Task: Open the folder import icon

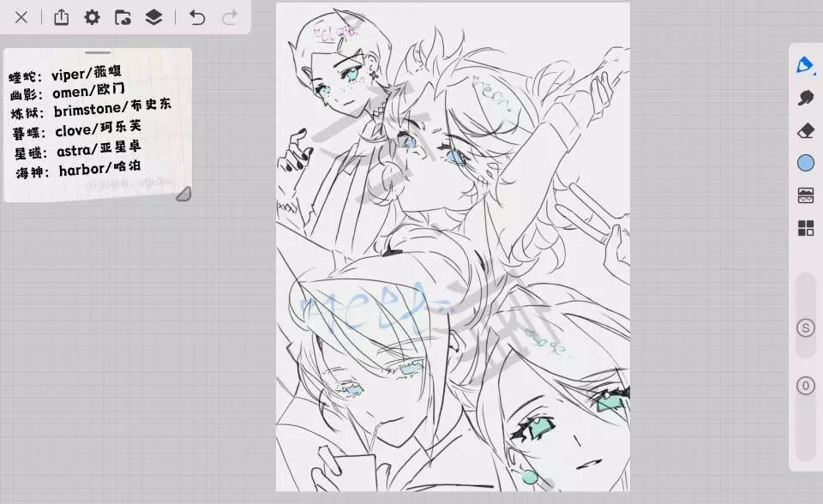Action: 123,17
